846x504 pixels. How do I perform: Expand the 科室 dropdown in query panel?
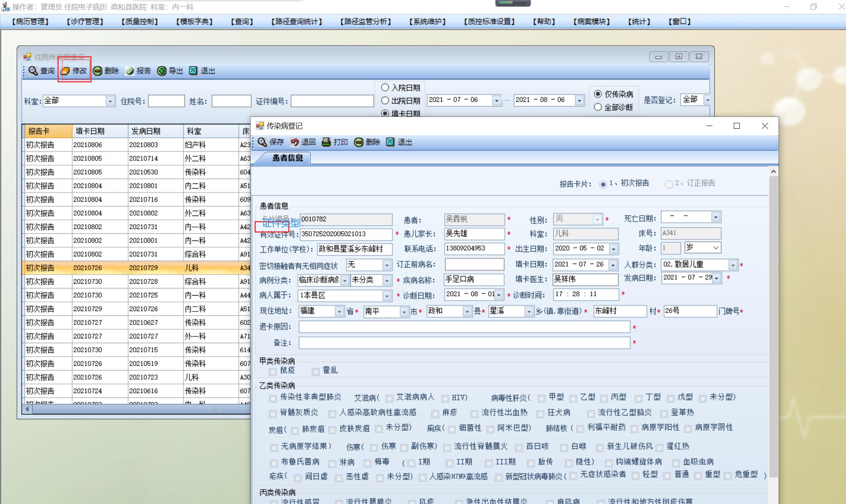pos(110,101)
